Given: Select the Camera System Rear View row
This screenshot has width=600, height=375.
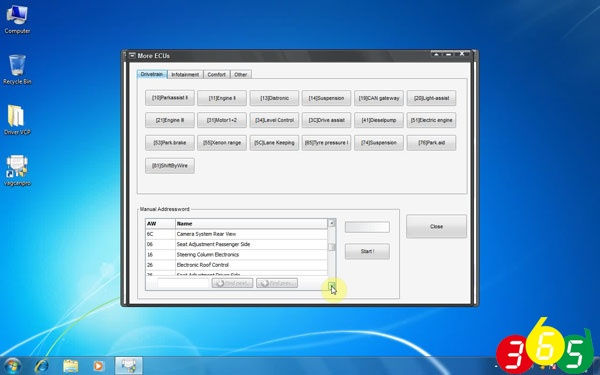Looking at the screenshot, I should coord(236,234).
